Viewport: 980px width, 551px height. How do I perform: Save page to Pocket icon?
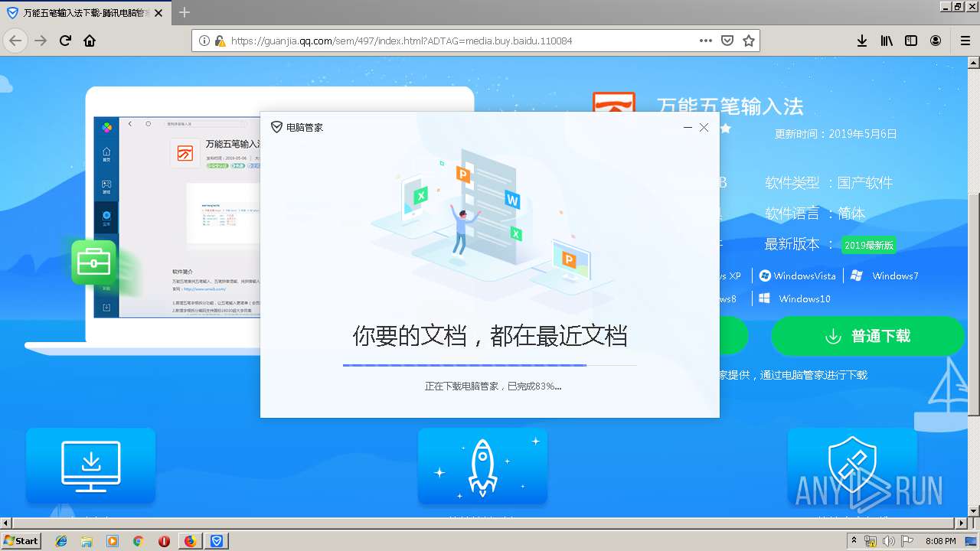pyautogui.click(x=727, y=41)
